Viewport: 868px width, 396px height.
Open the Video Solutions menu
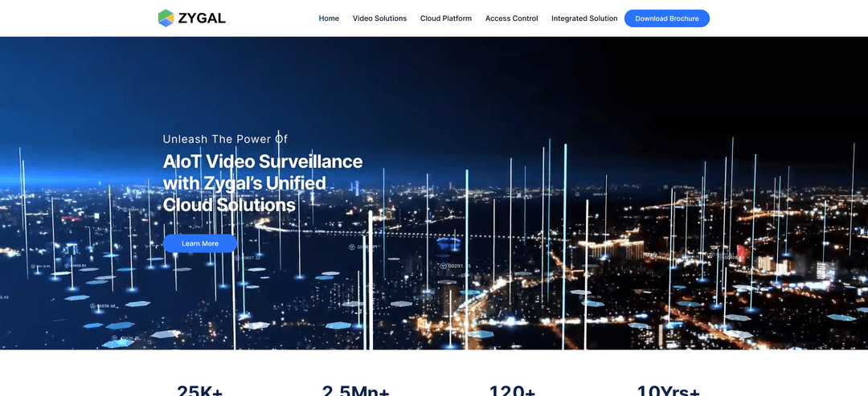click(379, 18)
